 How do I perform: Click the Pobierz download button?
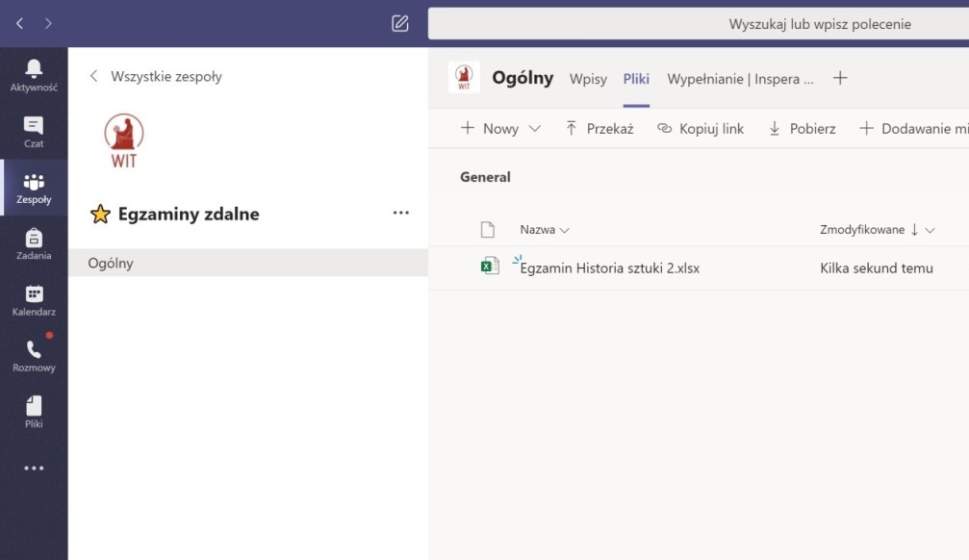coord(802,129)
